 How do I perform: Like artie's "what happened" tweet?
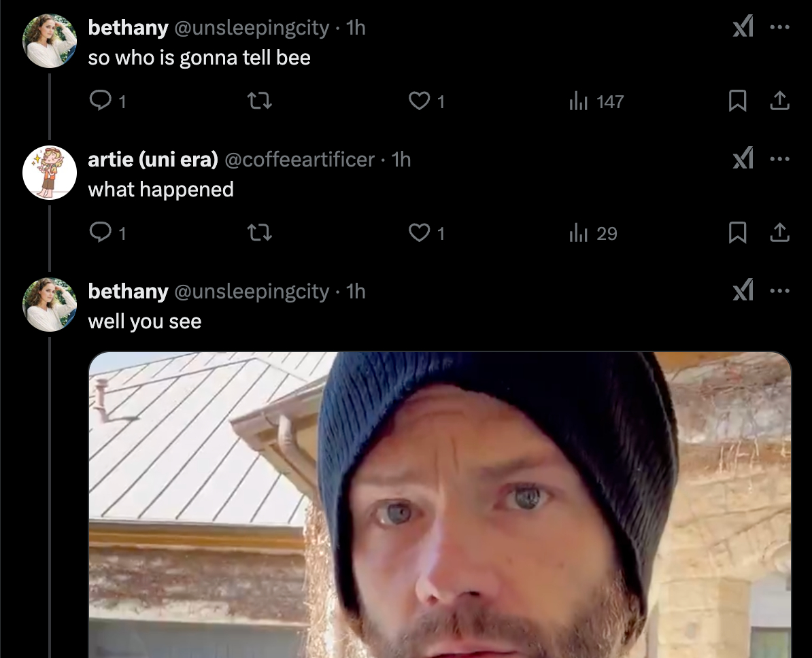pos(418,233)
